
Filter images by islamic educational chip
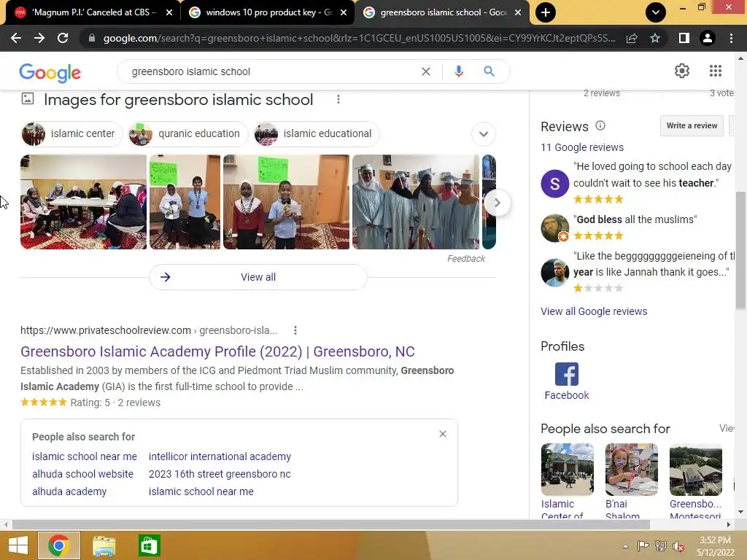[x=317, y=134]
